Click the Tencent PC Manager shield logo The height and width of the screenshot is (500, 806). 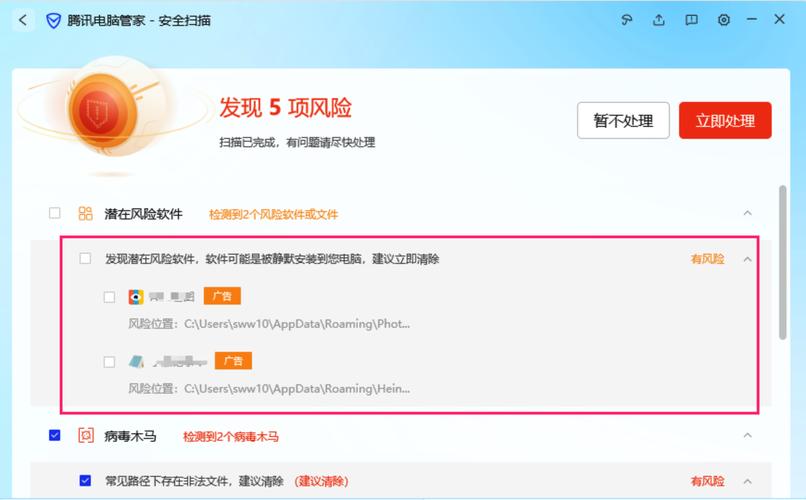point(54,20)
